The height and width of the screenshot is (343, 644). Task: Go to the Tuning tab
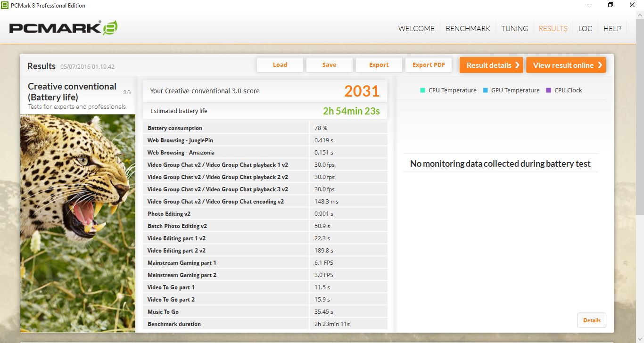(x=514, y=28)
